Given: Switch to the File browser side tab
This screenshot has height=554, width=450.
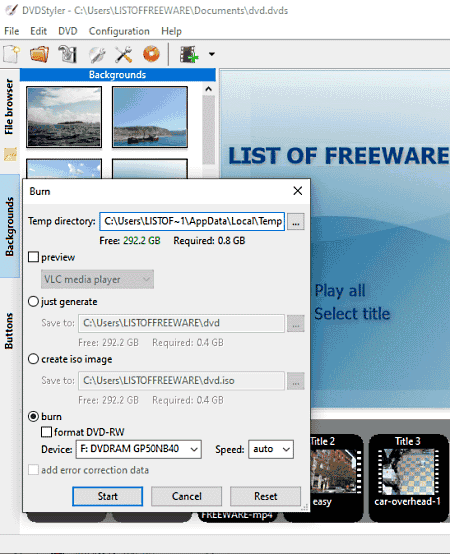Looking at the screenshot, I should 9,106.
